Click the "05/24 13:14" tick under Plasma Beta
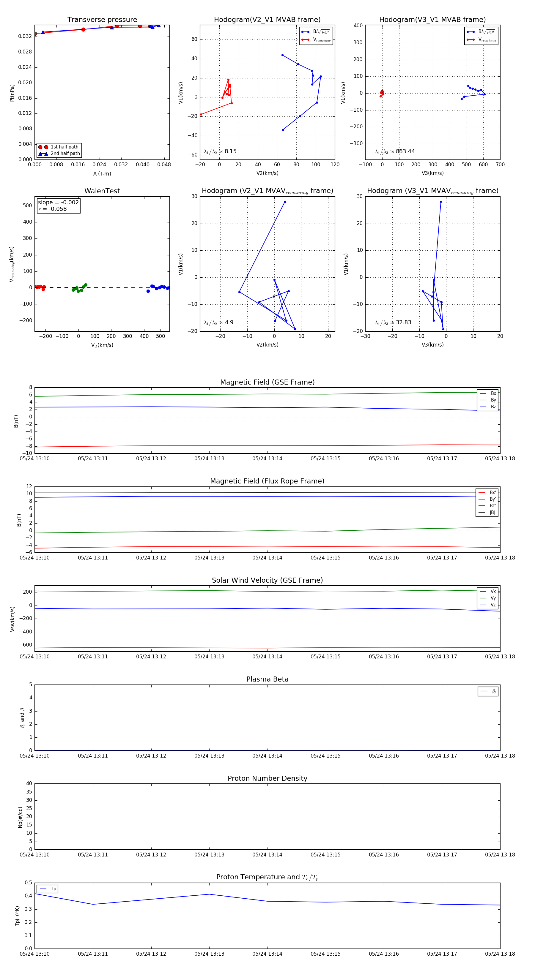Screen dimensions: 535x980 (x=267, y=755)
